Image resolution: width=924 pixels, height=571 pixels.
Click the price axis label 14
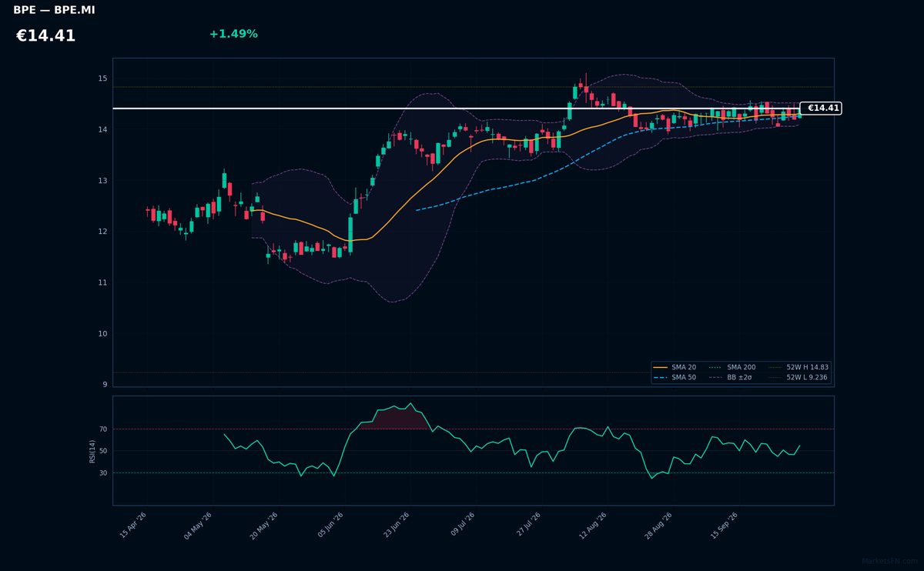coord(103,130)
